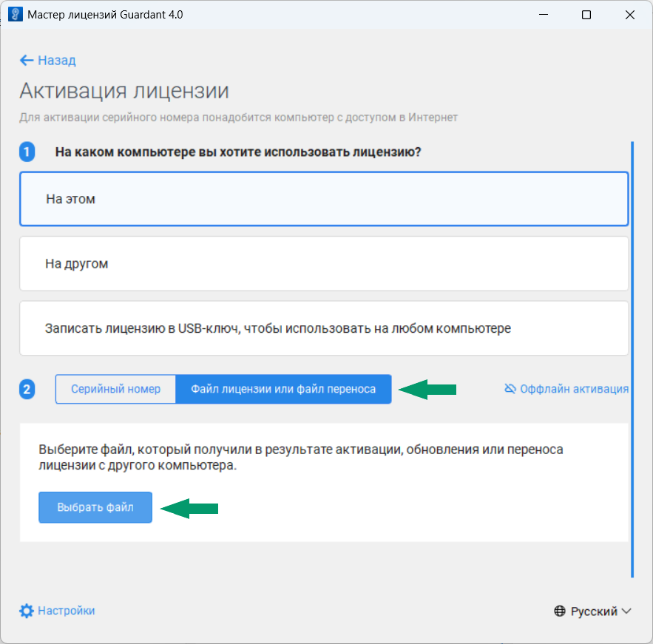Maximize the Guardant license wizard window

pyautogui.click(x=586, y=15)
